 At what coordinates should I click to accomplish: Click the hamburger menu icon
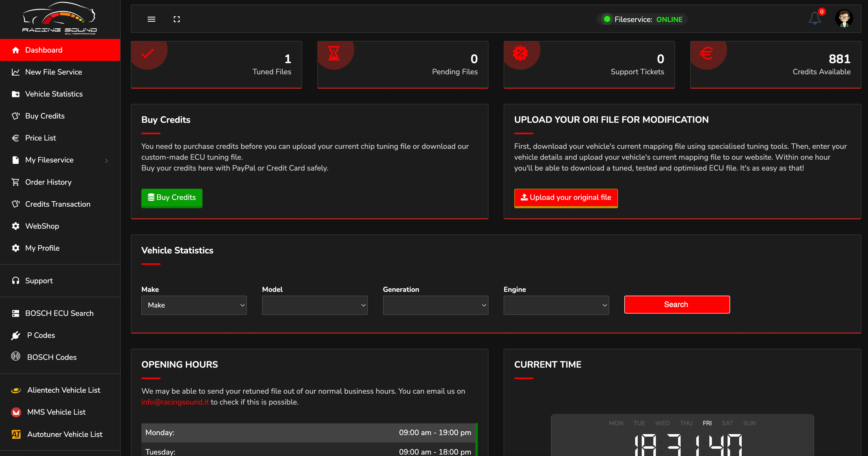151,19
